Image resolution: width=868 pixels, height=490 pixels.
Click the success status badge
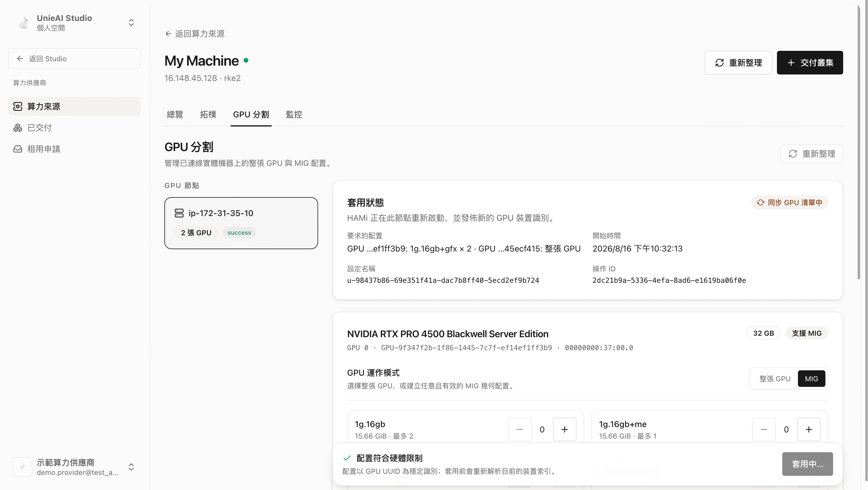click(239, 233)
